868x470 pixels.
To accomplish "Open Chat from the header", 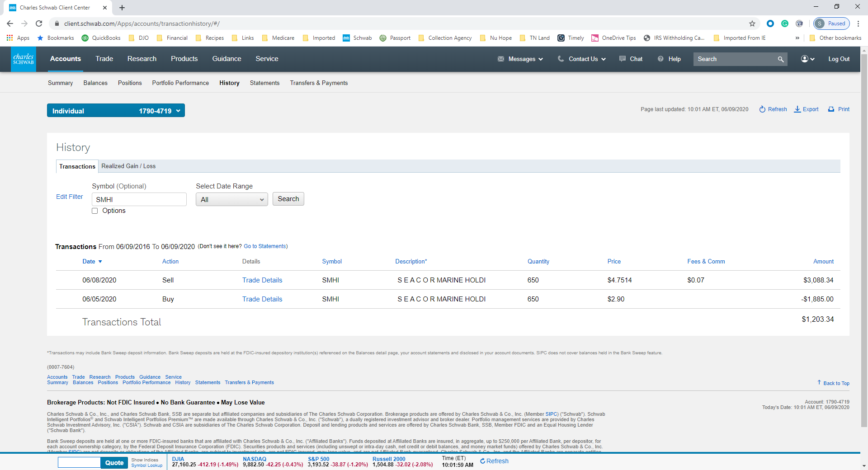I will click(x=631, y=59).
